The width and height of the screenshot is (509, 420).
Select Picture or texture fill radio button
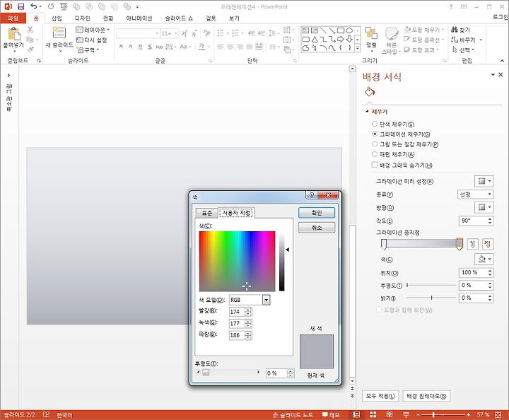pyautogui.click(x=375, y=144)
